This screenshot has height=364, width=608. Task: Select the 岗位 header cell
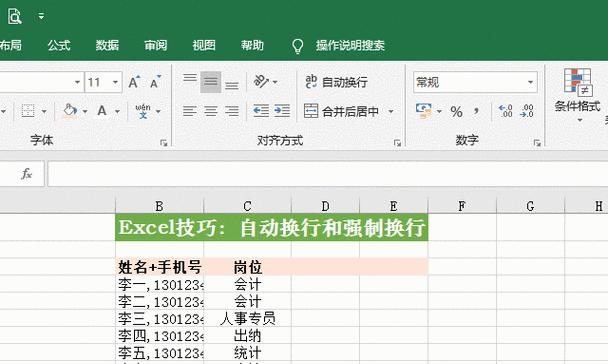tap(247, 267)
